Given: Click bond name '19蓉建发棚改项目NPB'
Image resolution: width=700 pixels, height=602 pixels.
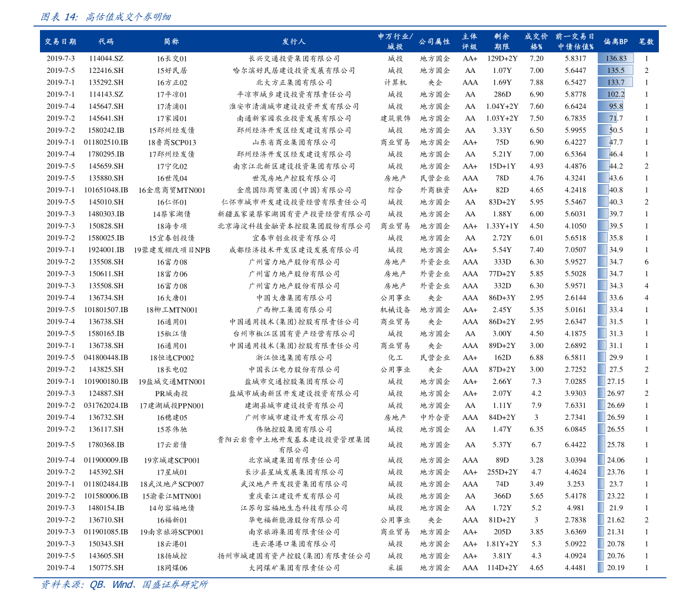Looking at the screenshot, I should (172, 250).
